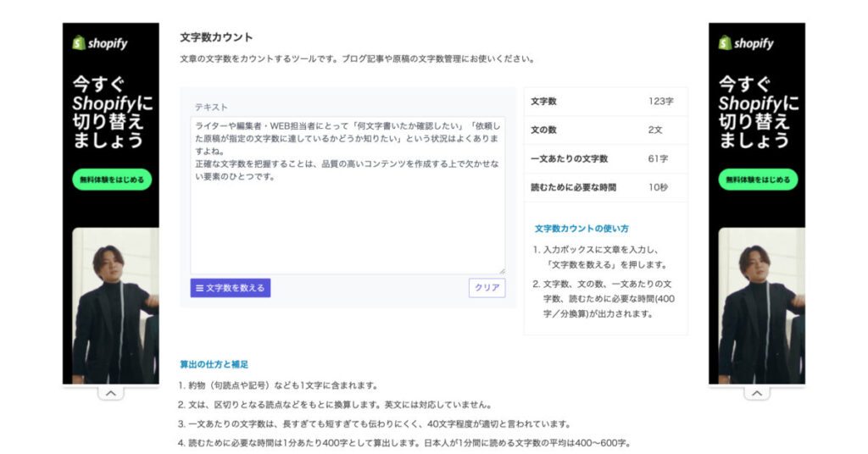Click the Shopify logo in the left ad
The width and height of the screenshot is (868, 454).
[x=100, y=43]
